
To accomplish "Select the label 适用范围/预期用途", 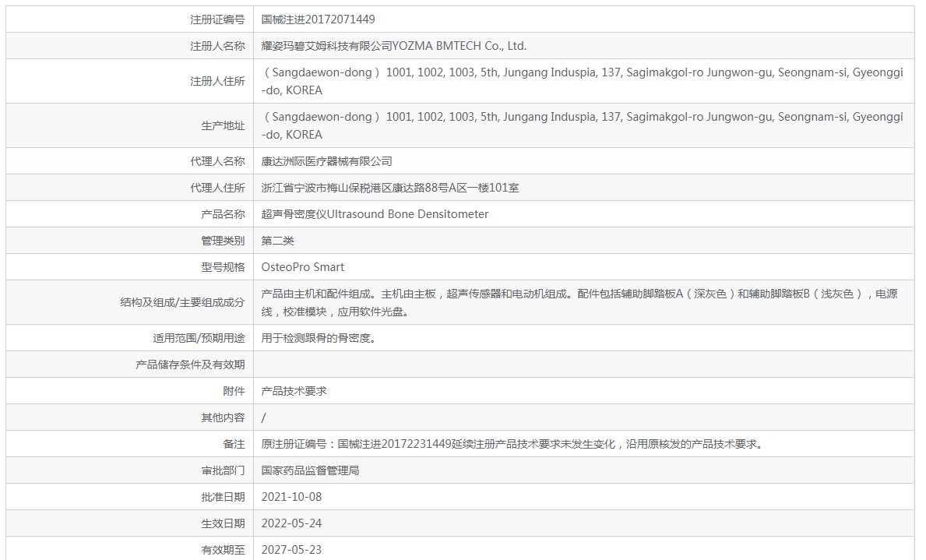I will pyautogui.click(x=199, y=339).
